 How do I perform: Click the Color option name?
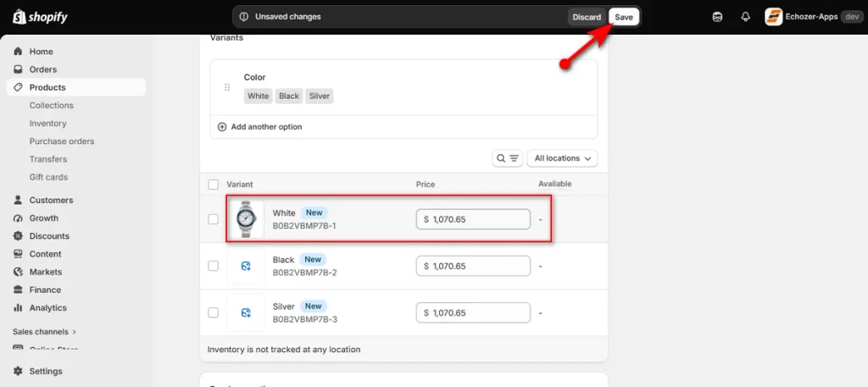[x=254, y=77]
